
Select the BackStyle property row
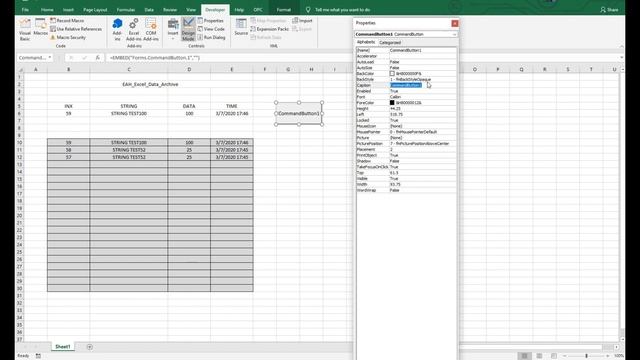(x=406, y=80)
